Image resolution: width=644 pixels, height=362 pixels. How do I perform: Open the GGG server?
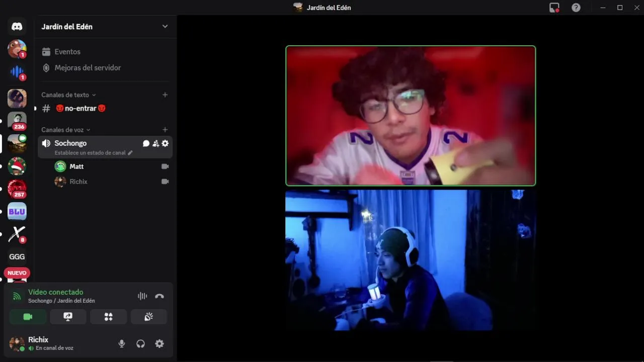17,256
